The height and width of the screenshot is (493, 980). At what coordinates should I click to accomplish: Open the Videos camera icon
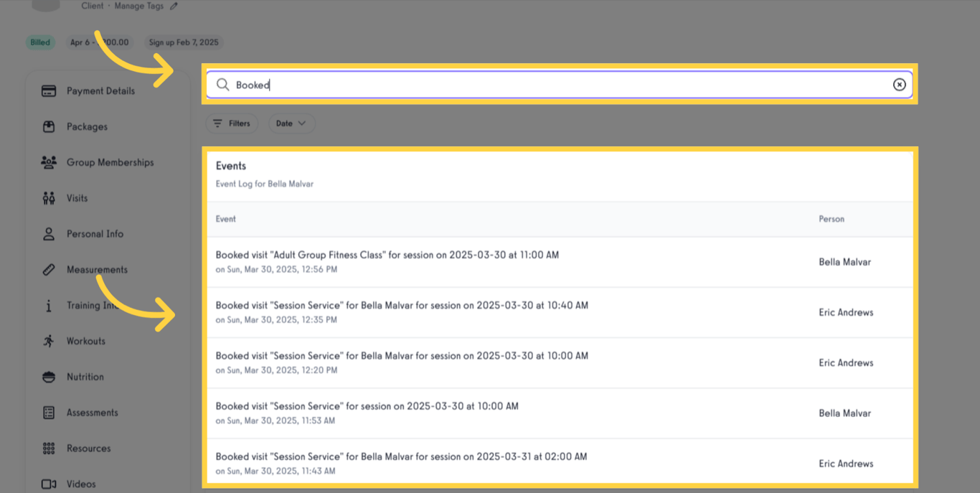[48, 484]
